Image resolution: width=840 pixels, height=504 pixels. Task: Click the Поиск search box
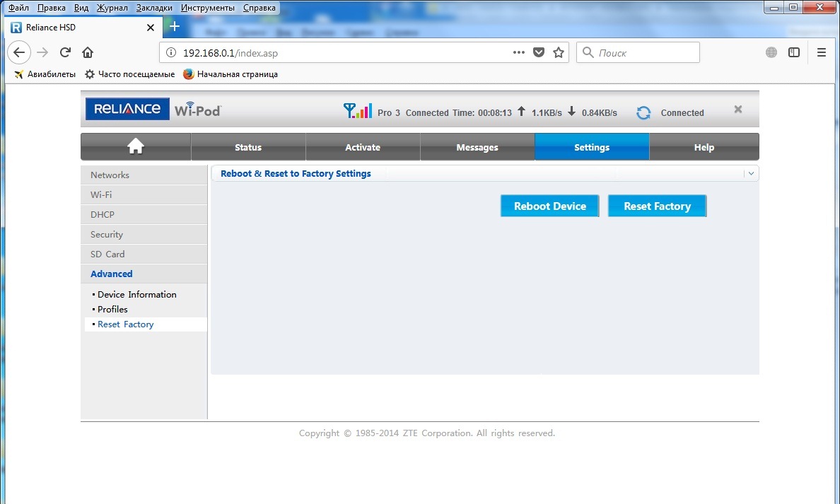pyautogui.click(x=638, y=52)
